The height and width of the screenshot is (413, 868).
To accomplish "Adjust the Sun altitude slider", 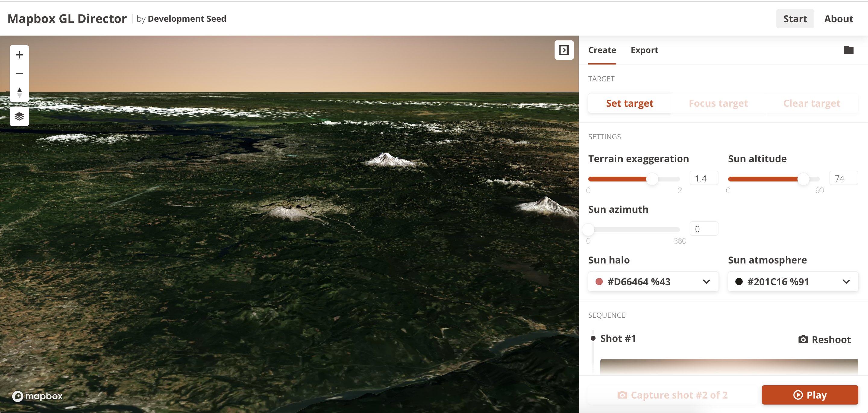I will tap(803, 179).
